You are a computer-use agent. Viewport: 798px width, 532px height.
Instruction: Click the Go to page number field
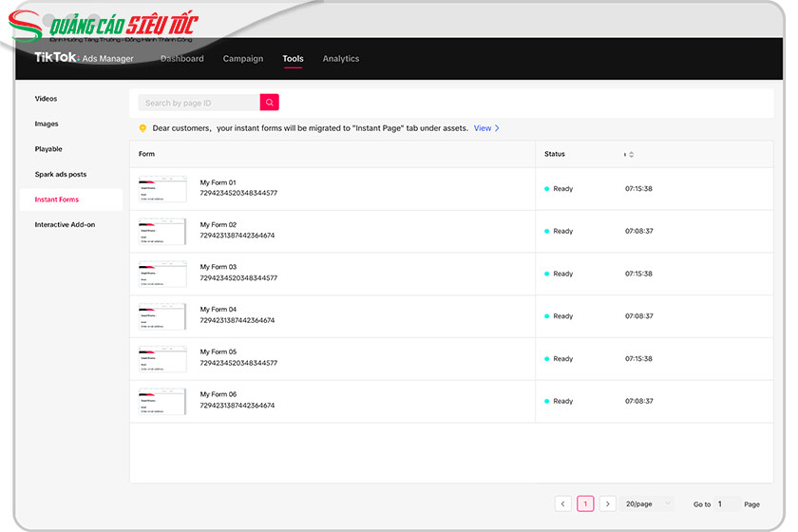(x=728, y=503)
